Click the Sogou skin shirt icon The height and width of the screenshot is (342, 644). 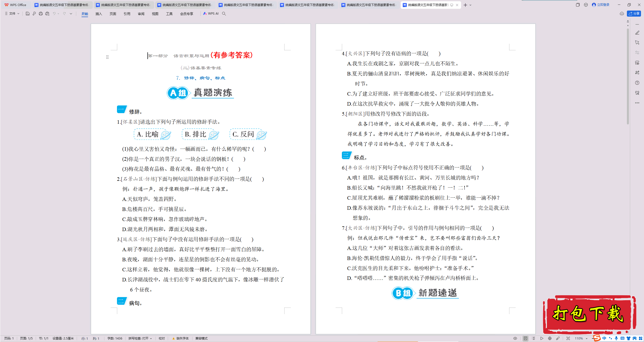click(628, 338)
